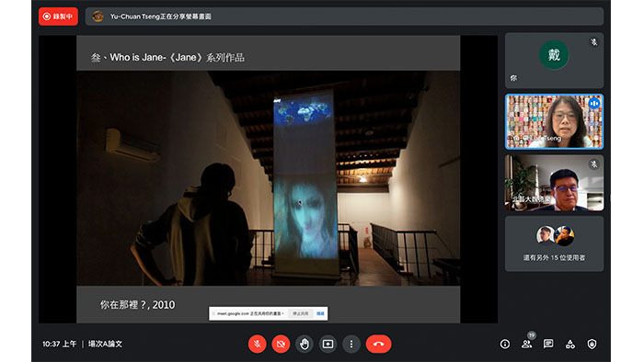Raise hand in the meeting
Image resolution: width=644 pixels, height=362 pixels.
pyautogui.click(x=305, y=344)
